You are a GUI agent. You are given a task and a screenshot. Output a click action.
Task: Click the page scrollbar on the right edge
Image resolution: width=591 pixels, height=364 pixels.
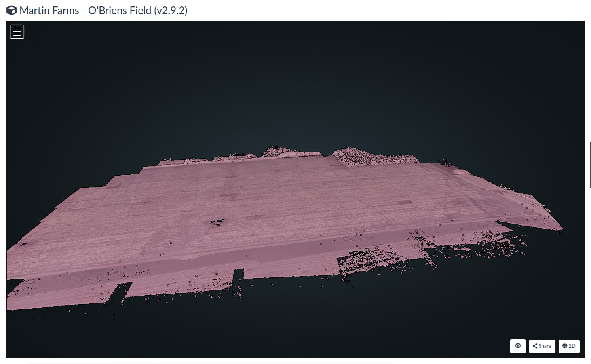[590, 162]
